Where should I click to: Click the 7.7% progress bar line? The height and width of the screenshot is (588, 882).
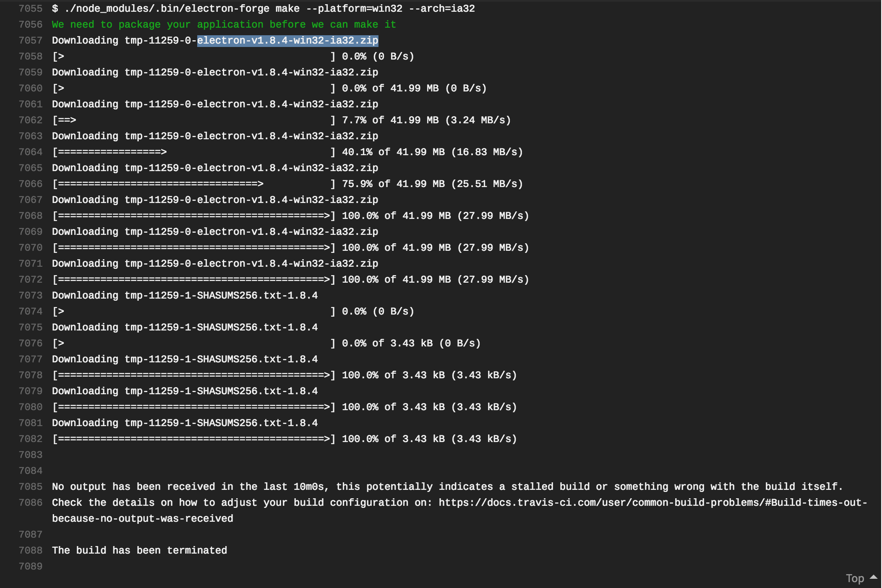tap(281, 120)
